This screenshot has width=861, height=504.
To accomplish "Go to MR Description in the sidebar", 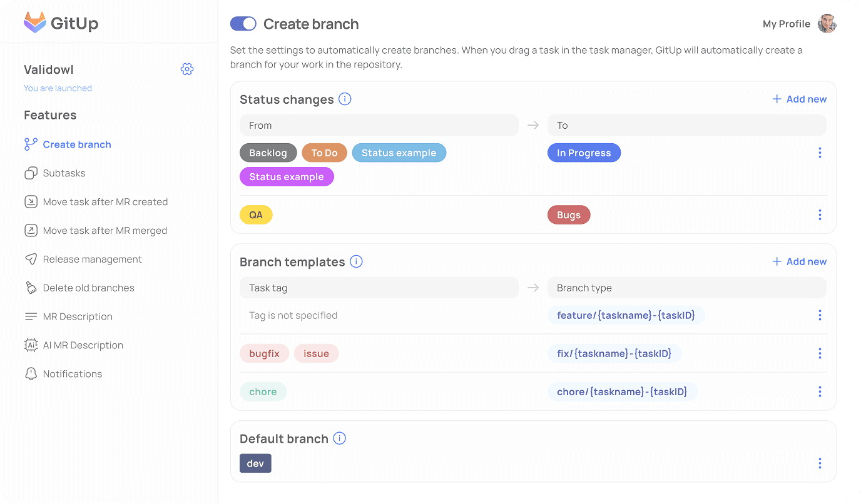I will coord(77,316).
